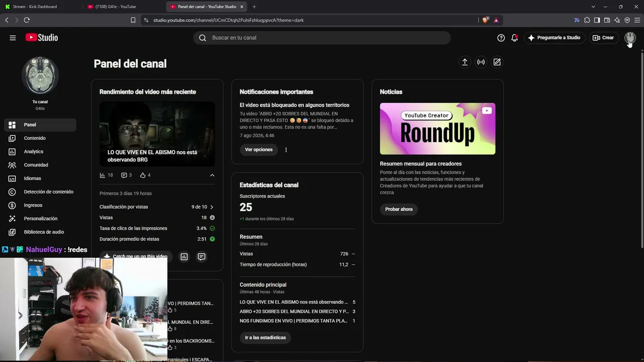Screen dimensions: 644x362
Task: Close the Panel del canal browser tab
Action: [x=242, y=7]
